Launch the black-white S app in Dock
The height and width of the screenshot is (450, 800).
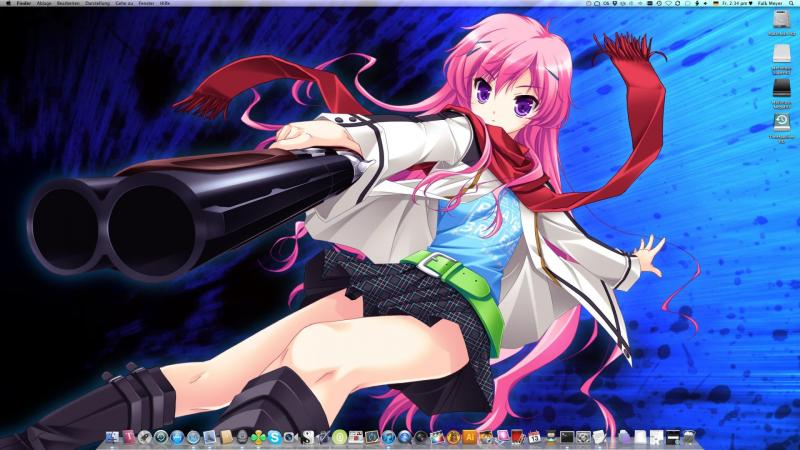pyautogui.click(x=307, y=437)
